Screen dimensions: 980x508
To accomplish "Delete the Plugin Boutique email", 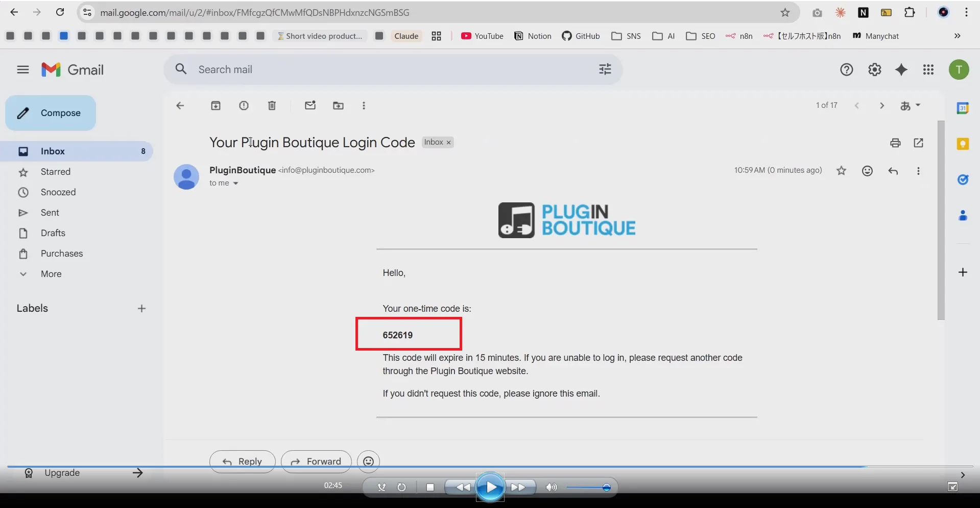I will pyautogui.click(x=272, y=106).
